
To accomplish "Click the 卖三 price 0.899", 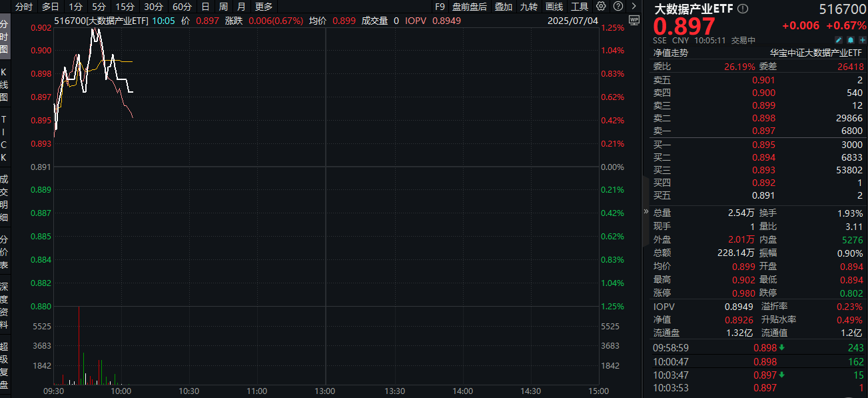I will click(763, 105).
